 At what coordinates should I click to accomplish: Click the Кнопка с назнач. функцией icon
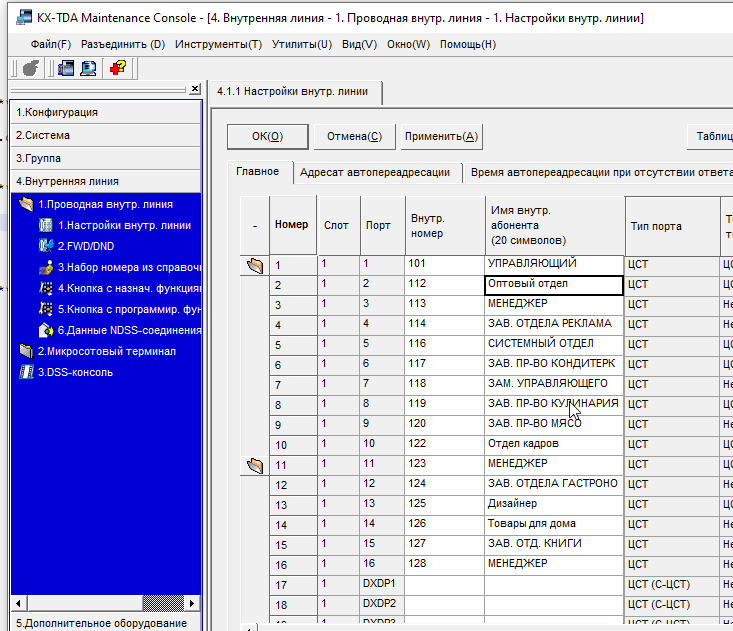coord(46,288)
